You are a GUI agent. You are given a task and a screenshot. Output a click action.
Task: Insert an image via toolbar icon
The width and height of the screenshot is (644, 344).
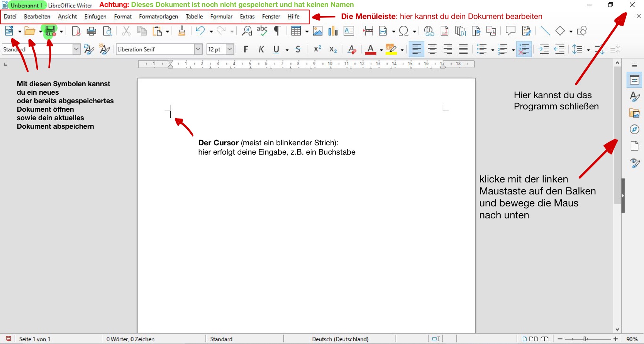tap(317, 31)
